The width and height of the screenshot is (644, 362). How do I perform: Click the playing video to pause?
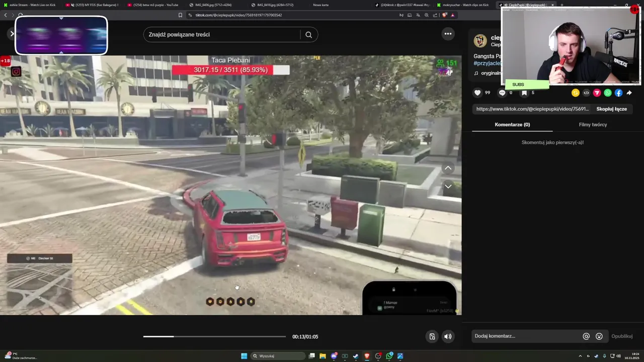tap(230, 185)
